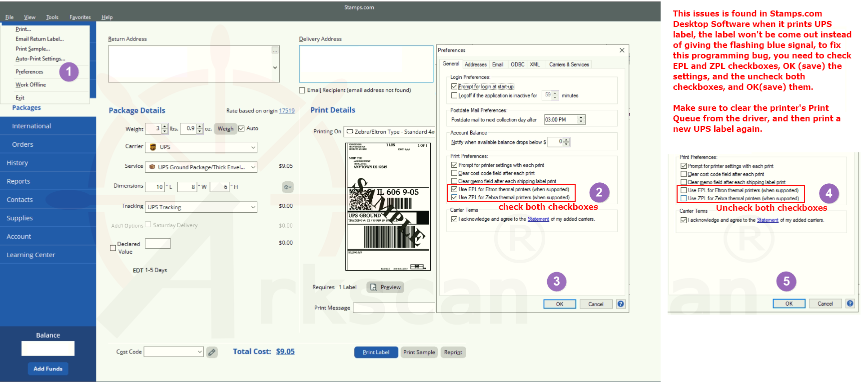Open the View menu
The image size is (868, 382).
(x=29, y=17)
